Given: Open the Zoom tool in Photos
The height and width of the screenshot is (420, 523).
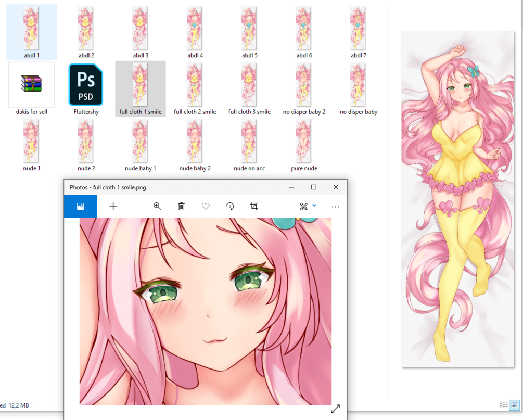Looking at the screenshot, I should coord(158,207).
